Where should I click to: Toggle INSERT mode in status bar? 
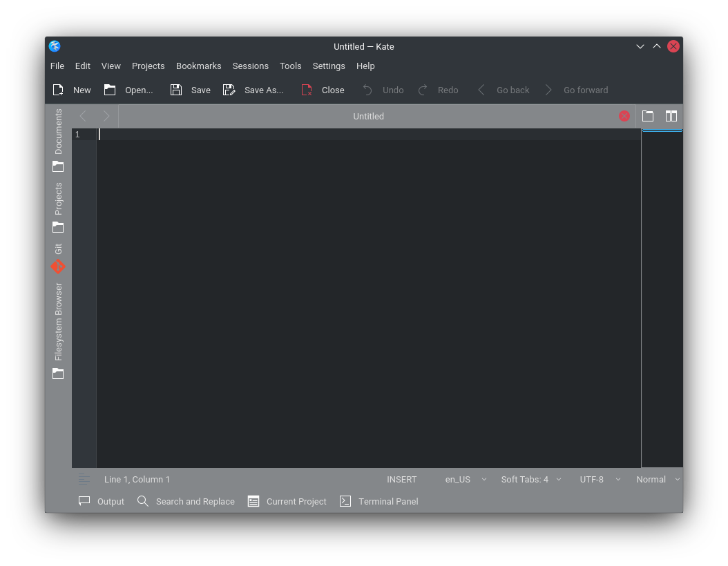coord(401,479)
